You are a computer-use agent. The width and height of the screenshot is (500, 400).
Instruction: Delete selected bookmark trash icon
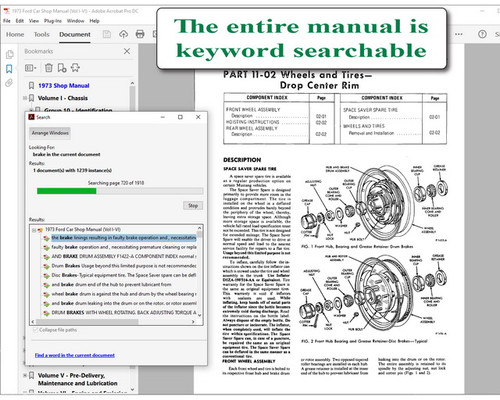point(49,68)
